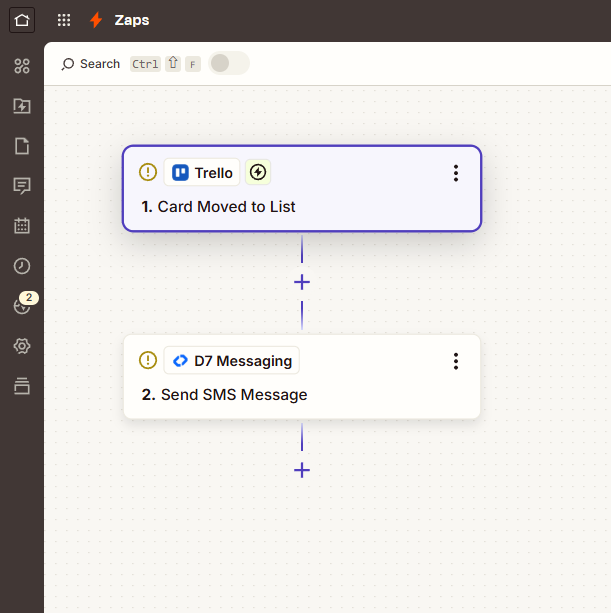This screenshot has height=613, width=611.
Task: Click warning icon on Trello step
Action: (148, 172)
